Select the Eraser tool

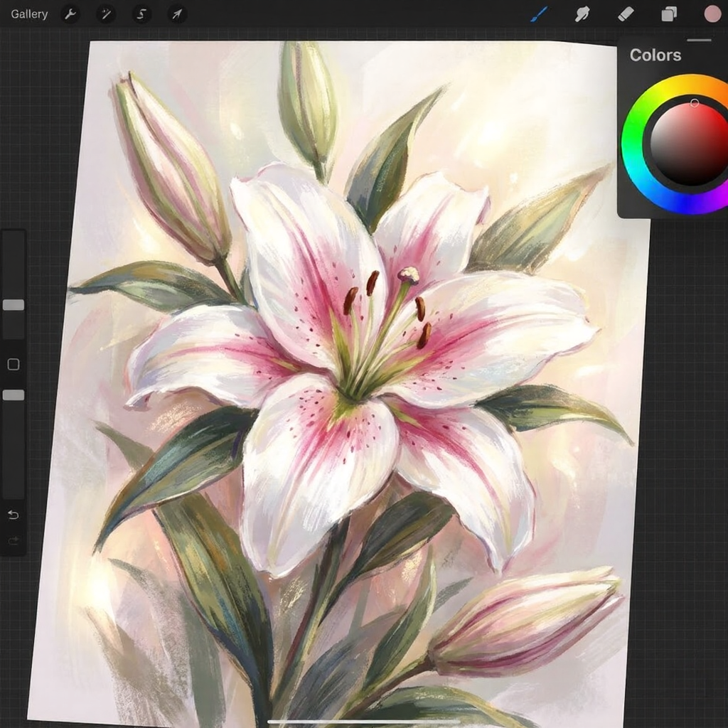tap(625, 14)
